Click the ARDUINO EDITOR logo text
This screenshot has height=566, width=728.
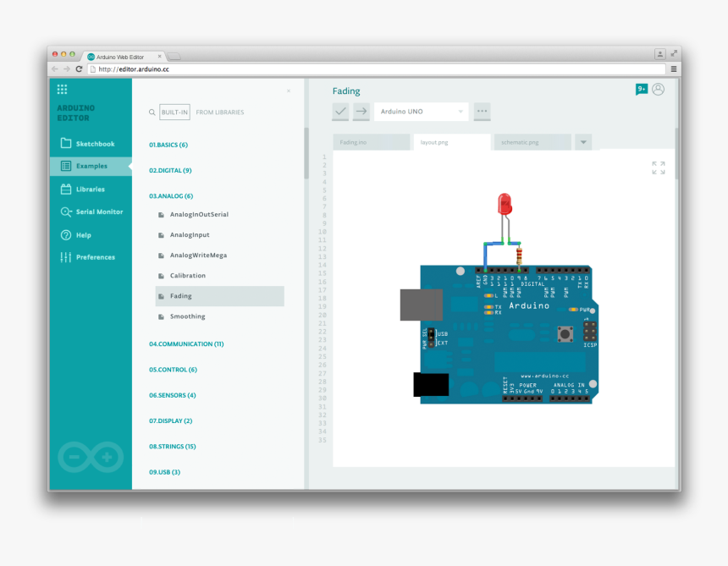[75, 113]
